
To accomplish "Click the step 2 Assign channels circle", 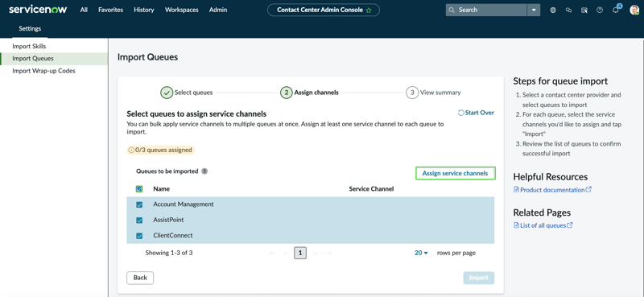I will 287,93.
